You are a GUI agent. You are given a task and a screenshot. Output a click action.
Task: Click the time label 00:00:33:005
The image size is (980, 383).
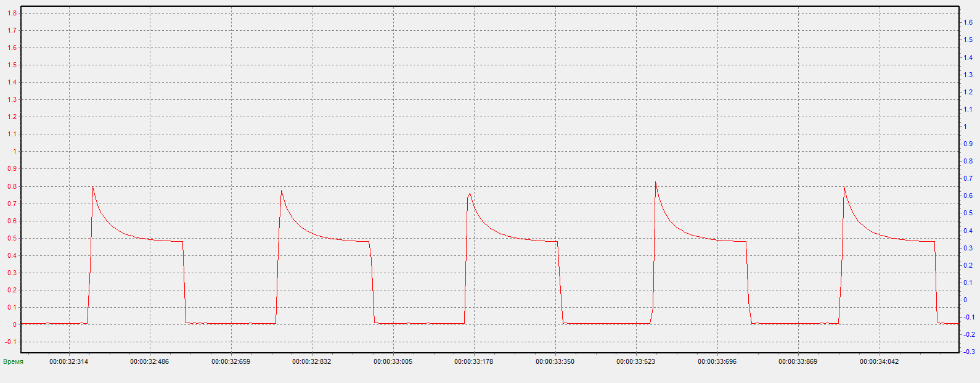click(x=393, y=361)
